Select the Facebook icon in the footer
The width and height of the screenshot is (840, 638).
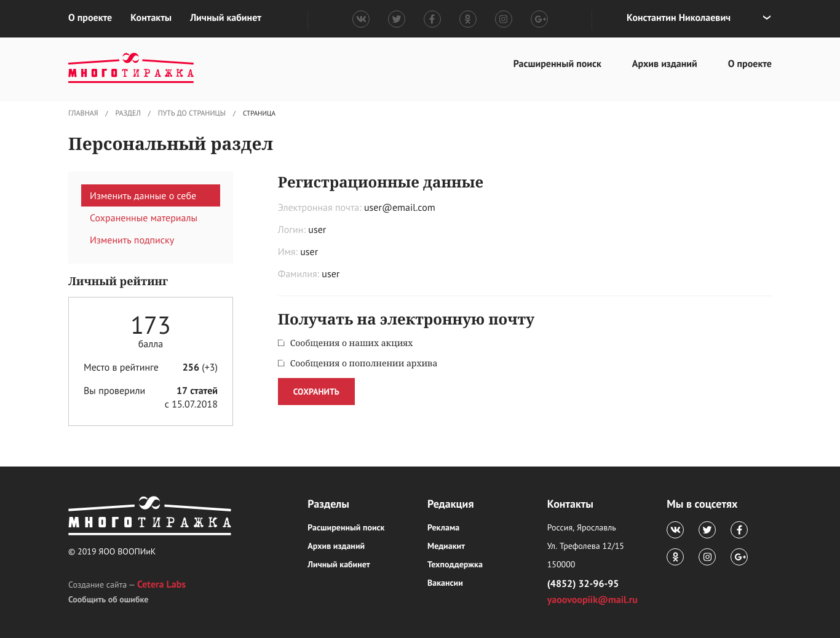739,529
